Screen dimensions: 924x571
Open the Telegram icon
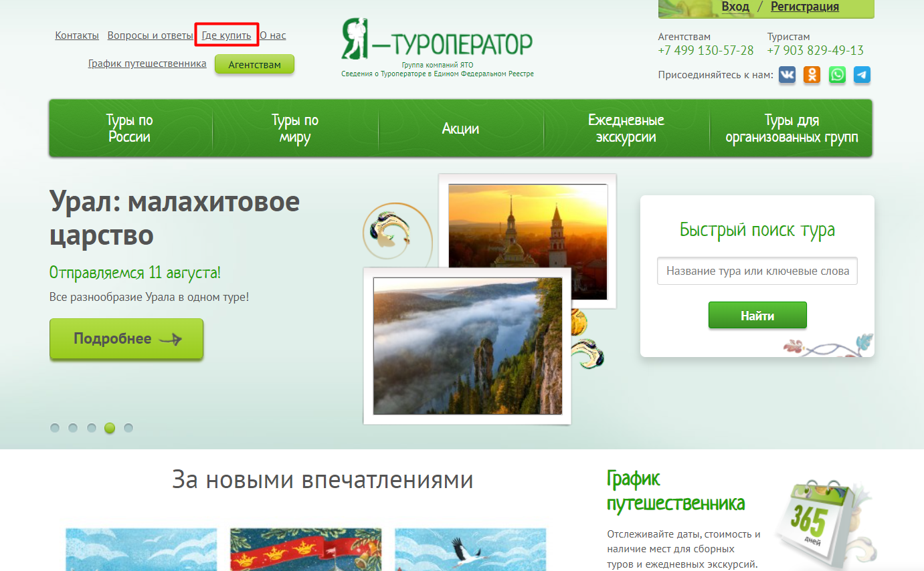[x=862, y=75]
